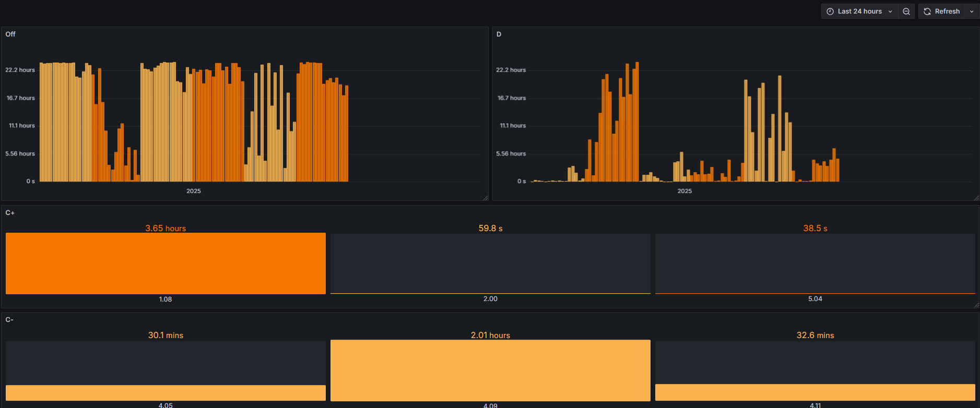Click the C- panel title

pos(9,319)
